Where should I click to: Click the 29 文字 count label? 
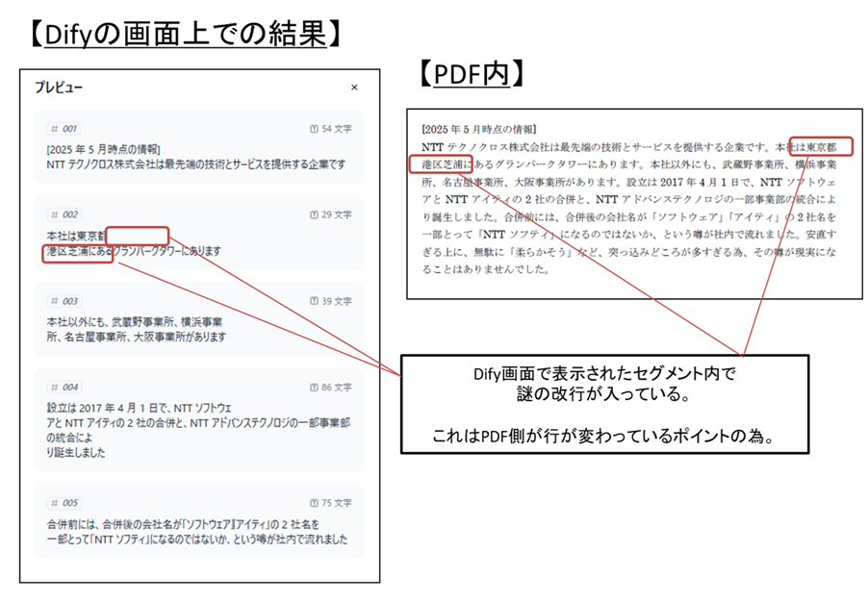tap(337, 214)
